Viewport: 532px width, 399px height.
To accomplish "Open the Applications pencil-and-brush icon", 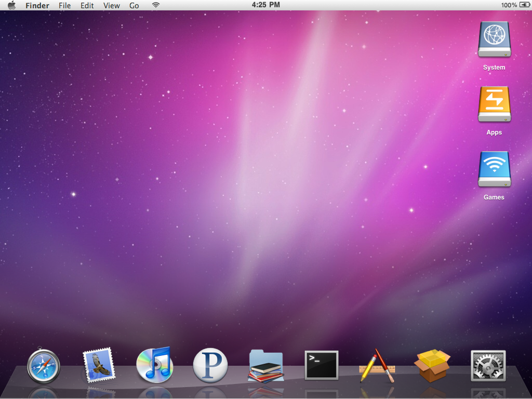I will coord(377,366).
